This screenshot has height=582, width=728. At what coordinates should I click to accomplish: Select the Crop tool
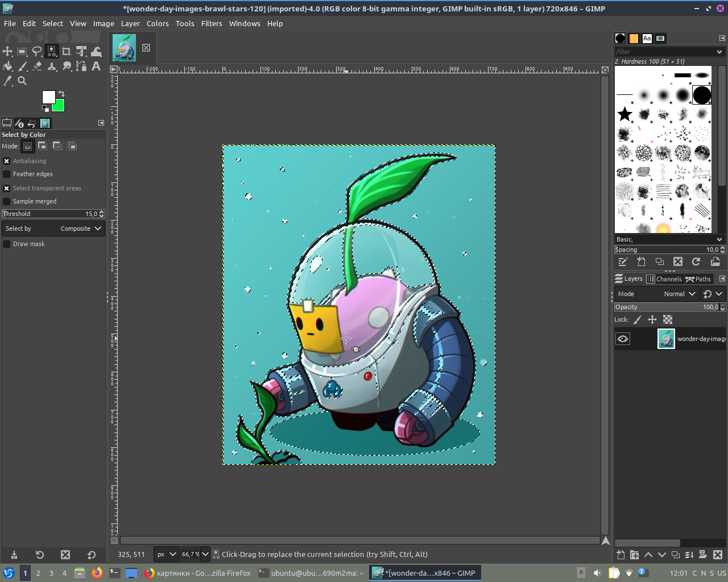pos(67,51)
